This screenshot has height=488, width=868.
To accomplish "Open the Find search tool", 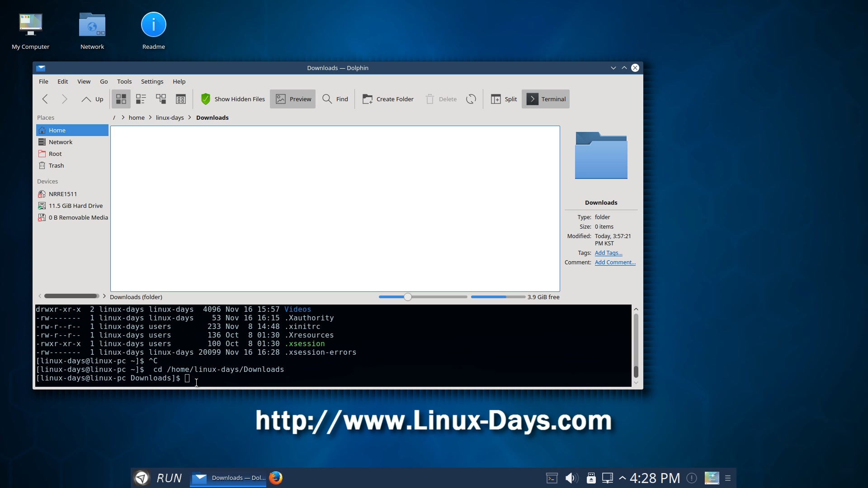I will pos(335,99).
